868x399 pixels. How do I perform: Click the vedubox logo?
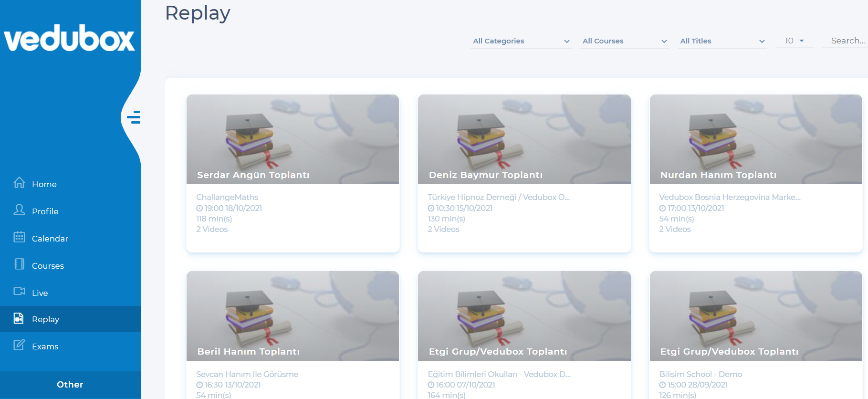coord(70,38)
